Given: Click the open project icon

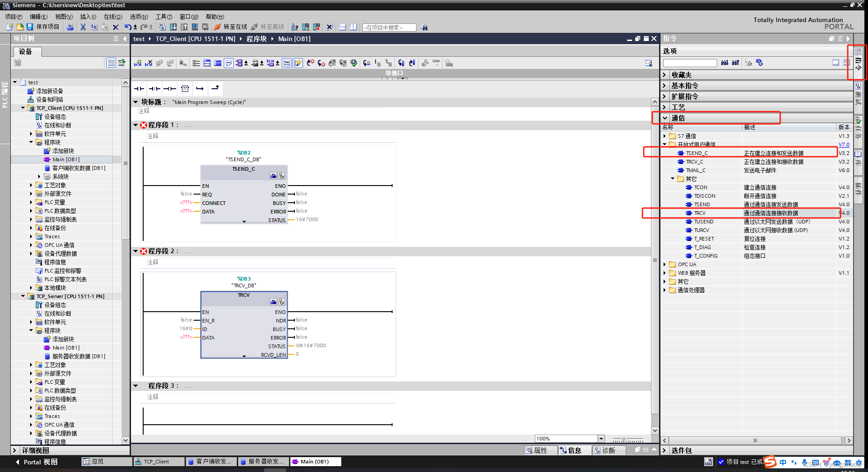Looking at the screenshot, I should tap(20, 27).
